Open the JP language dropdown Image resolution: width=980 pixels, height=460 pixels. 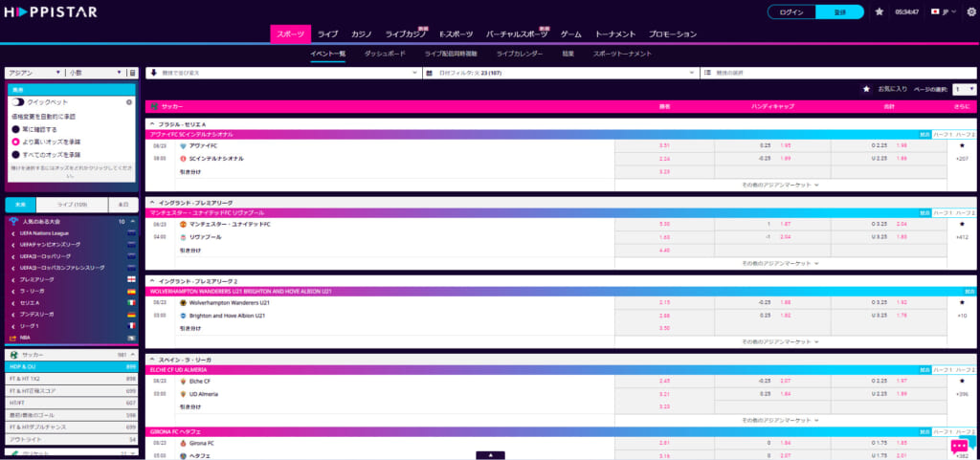[x=944, y=11]
